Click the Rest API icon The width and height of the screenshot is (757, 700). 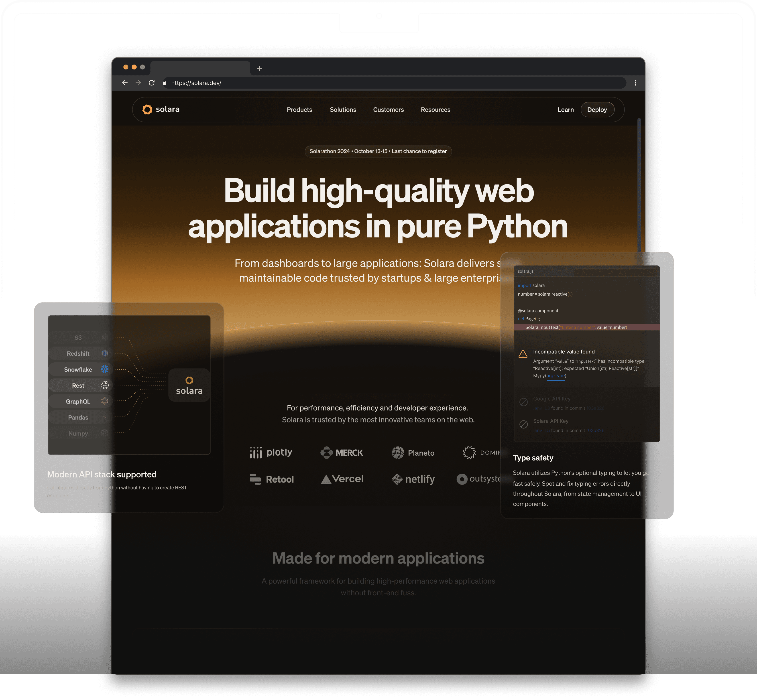pyautogui.click(x=105, y=385)
